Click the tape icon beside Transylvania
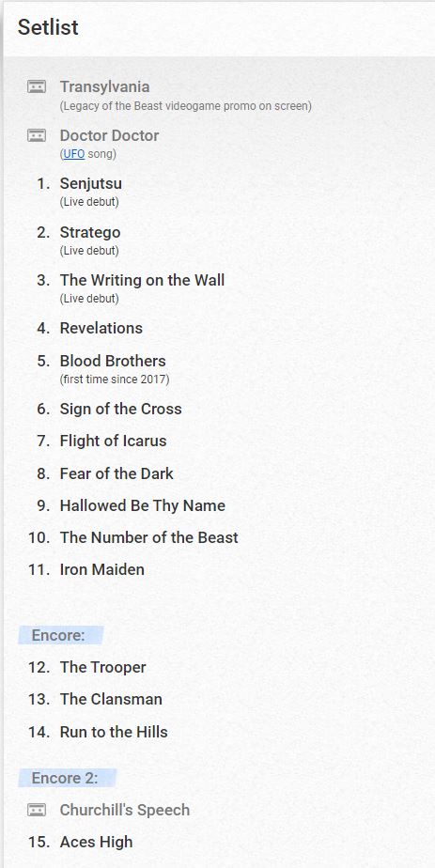This screenshot has height=868, width=435. [37, 87]
